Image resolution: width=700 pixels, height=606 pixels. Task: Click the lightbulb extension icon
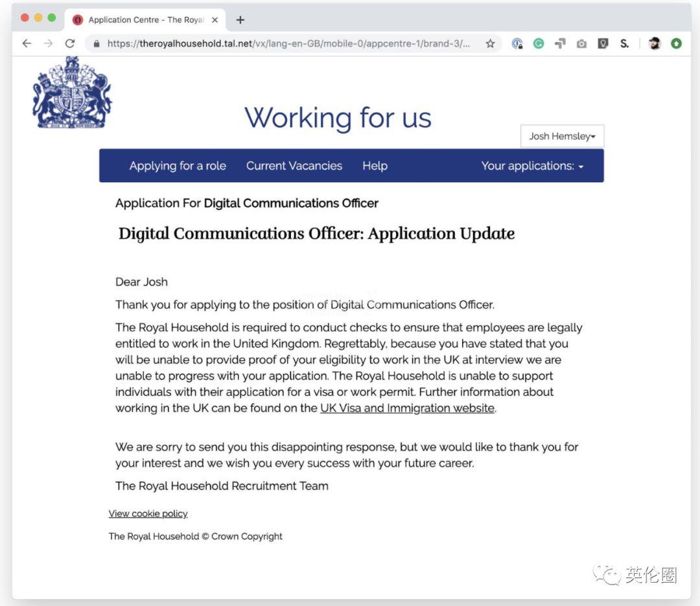603,43
